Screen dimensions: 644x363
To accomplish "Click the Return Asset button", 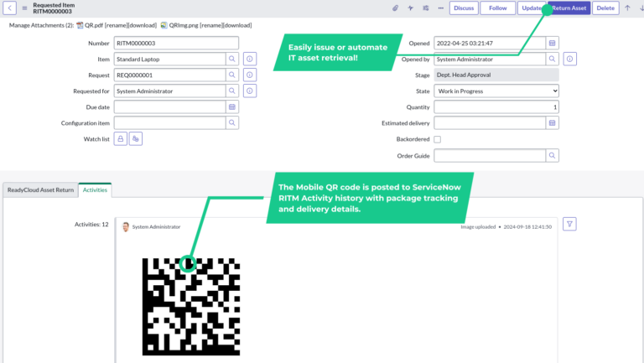I will [569, 8].
